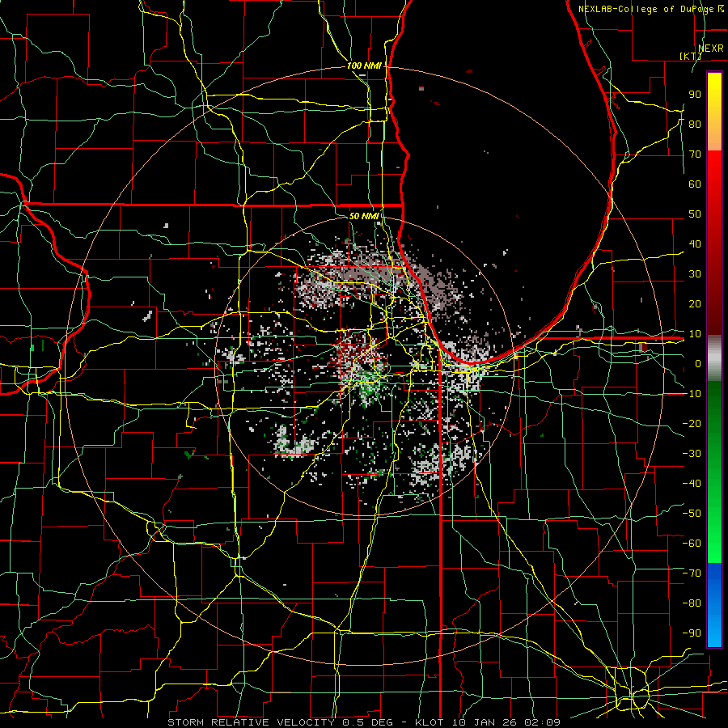Click the "-30" value on the velocity scale
The height and width of the screenshot is (728, 728).
[x=692, y=454]
